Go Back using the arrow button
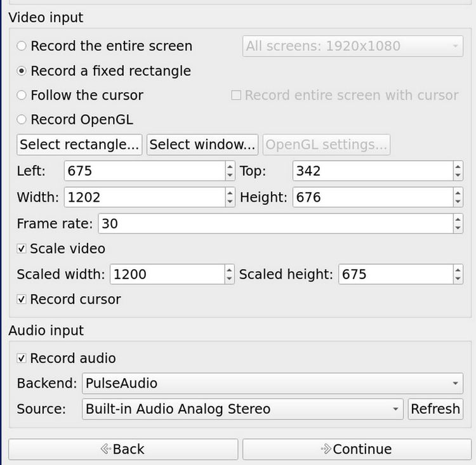The image size is (476, 465). click(123, 449)
